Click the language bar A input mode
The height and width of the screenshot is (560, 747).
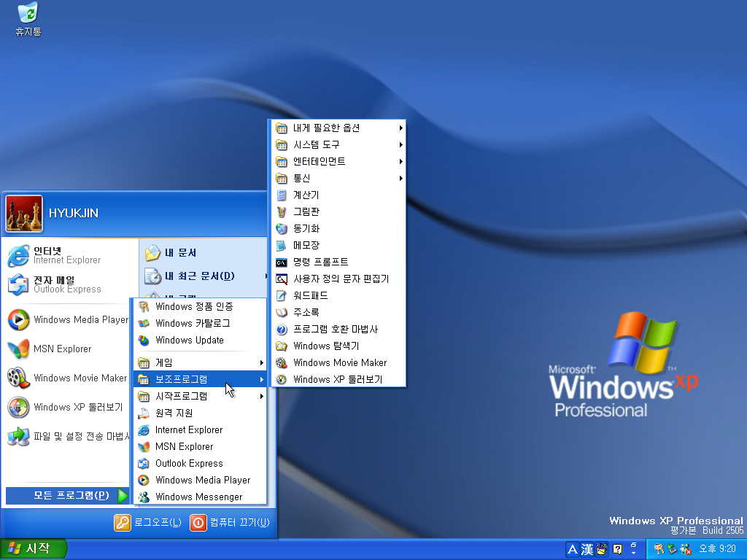[x=573, y=550]
